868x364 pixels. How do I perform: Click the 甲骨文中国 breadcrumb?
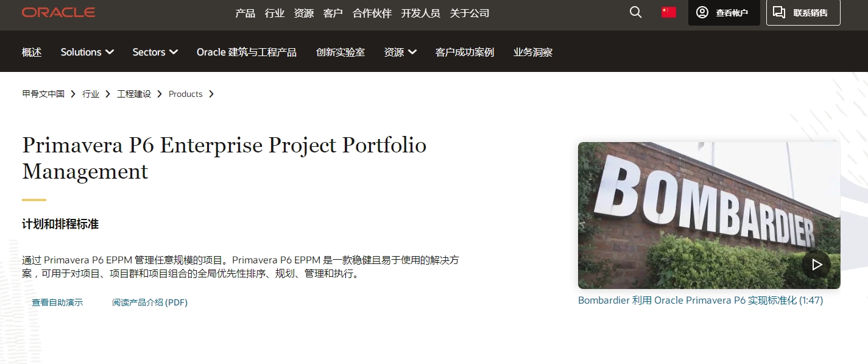(43, 94)
